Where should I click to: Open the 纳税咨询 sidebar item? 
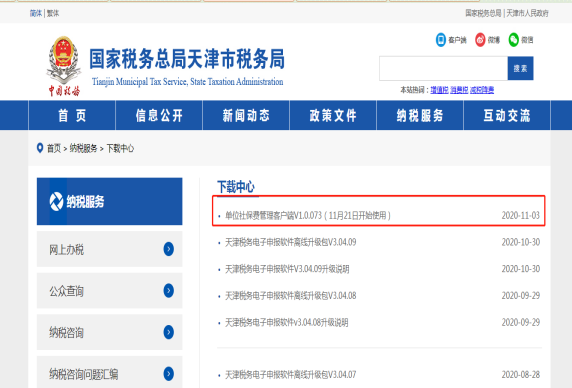click(x=109, y=332)
